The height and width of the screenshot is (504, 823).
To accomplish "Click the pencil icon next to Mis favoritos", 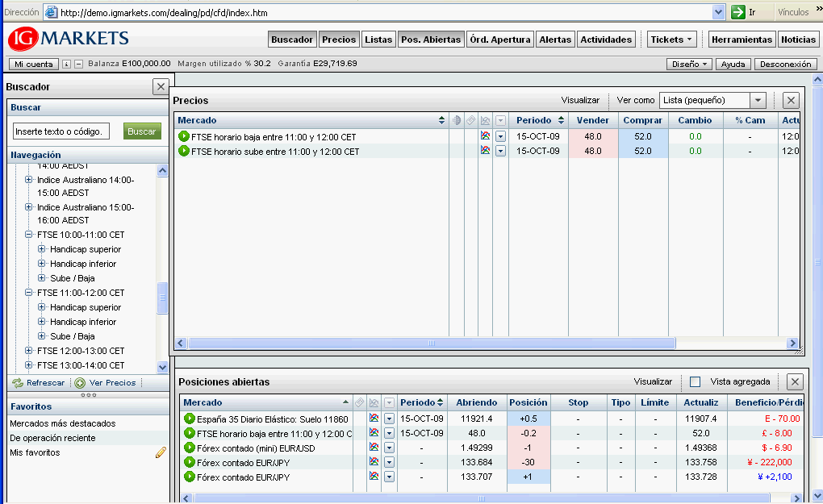I will click(161, 453).
